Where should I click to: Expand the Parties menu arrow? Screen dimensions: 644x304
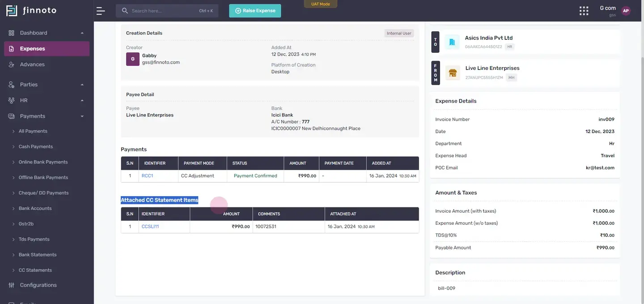pos(82,85)
